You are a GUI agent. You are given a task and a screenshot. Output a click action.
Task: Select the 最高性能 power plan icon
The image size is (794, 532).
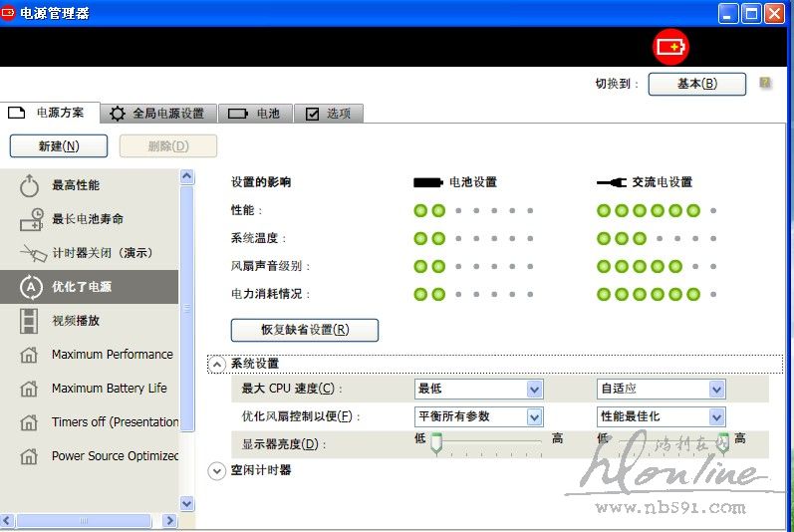tap(30, 185)
